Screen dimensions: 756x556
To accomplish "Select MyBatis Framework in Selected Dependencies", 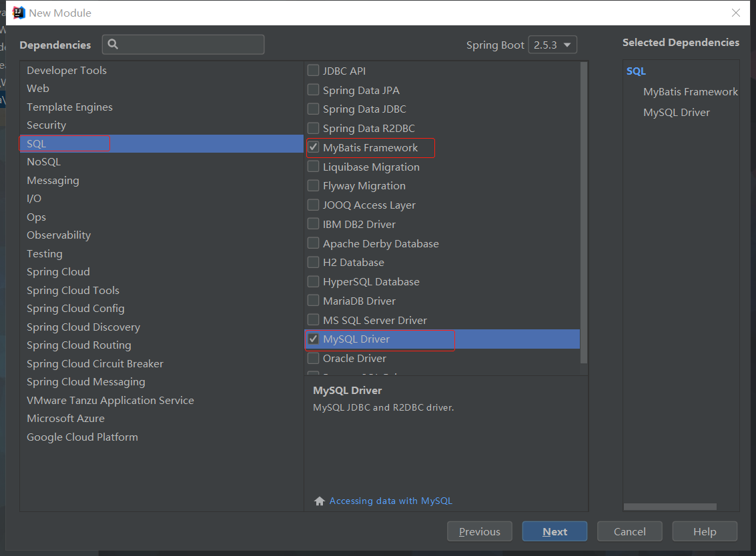I will coord(691,91).
